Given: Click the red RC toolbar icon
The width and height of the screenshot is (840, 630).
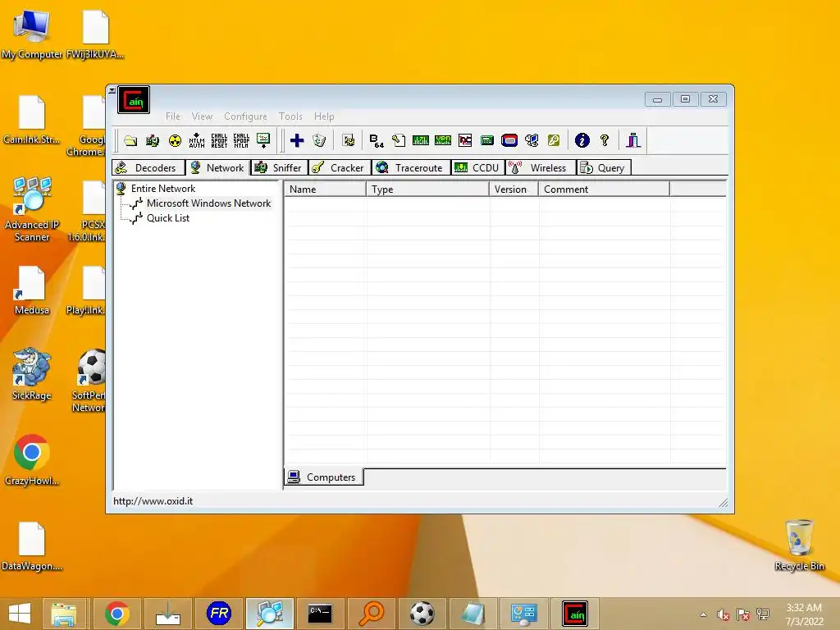Looking at the screenshot, I should 465,140.
